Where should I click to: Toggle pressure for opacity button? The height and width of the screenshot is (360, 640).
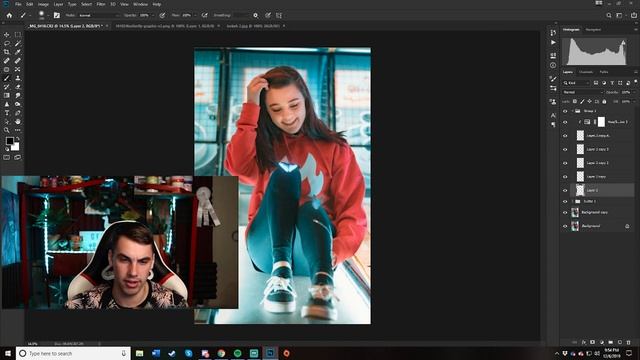pos(162,15)
